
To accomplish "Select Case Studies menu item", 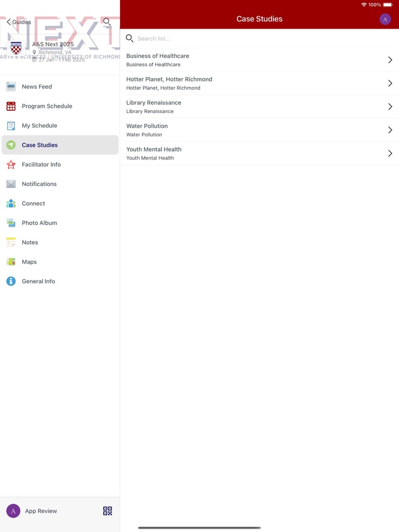I will click(x=60, y=145).
